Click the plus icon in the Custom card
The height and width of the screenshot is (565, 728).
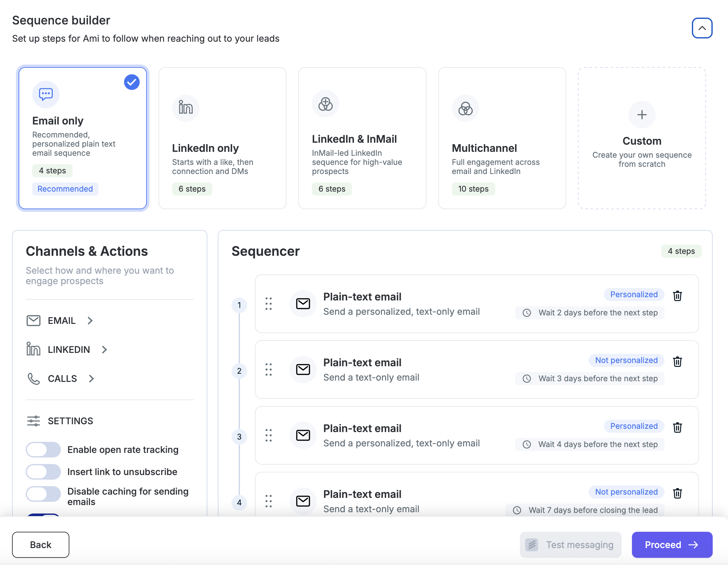coord(642,115)
